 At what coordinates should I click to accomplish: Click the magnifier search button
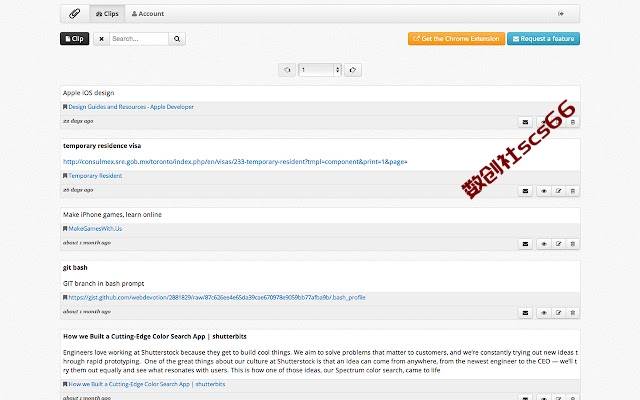[177, 39]
